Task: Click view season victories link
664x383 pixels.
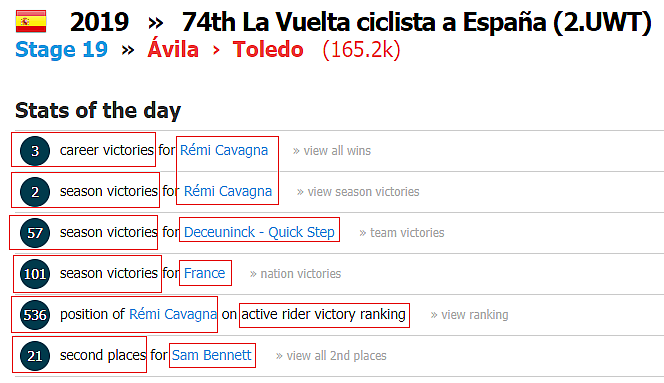Action: pyautogui.click(x=358, y=192)
